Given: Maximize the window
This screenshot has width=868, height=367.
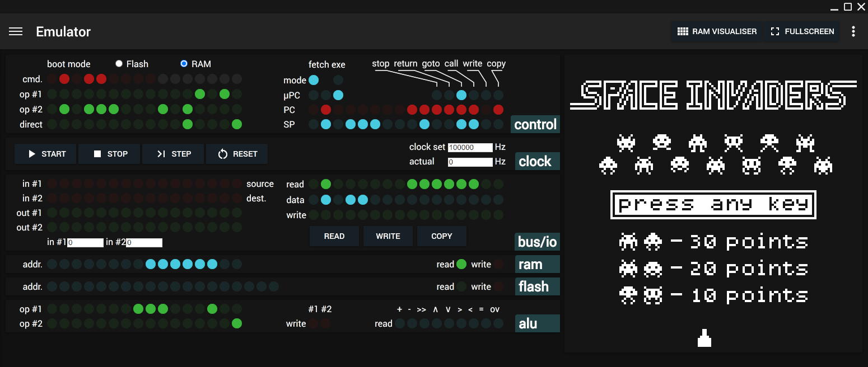Looking at the screenshot, I should click(x=848, y=7).
